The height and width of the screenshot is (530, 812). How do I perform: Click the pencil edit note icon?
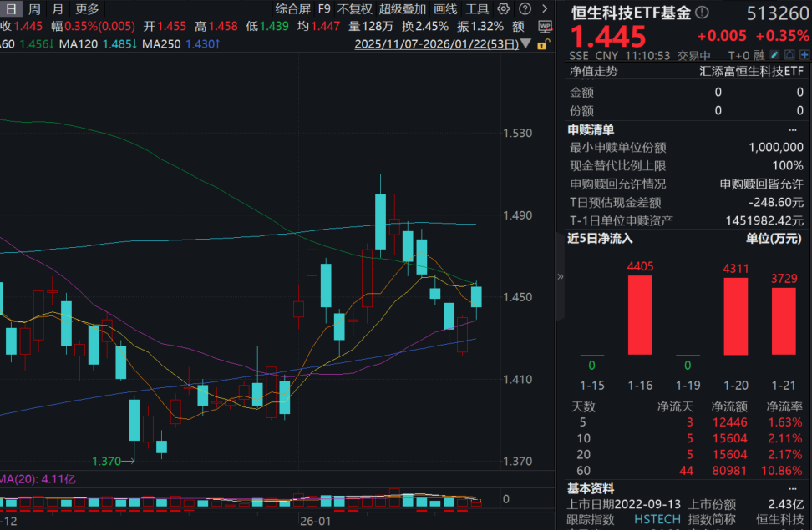tap(774, 55)
